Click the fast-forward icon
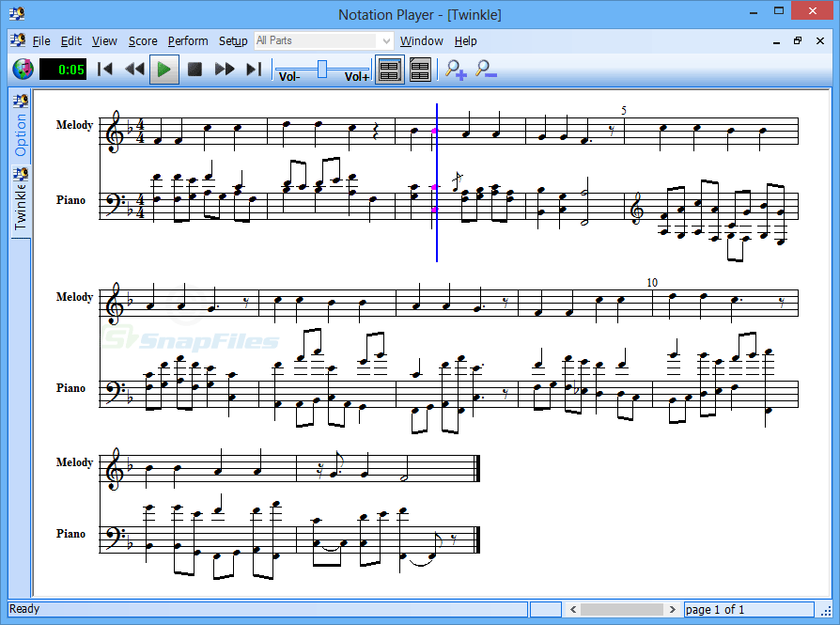Image resolution: width=840 pixels, height=625 pixels. pos(225,69)
